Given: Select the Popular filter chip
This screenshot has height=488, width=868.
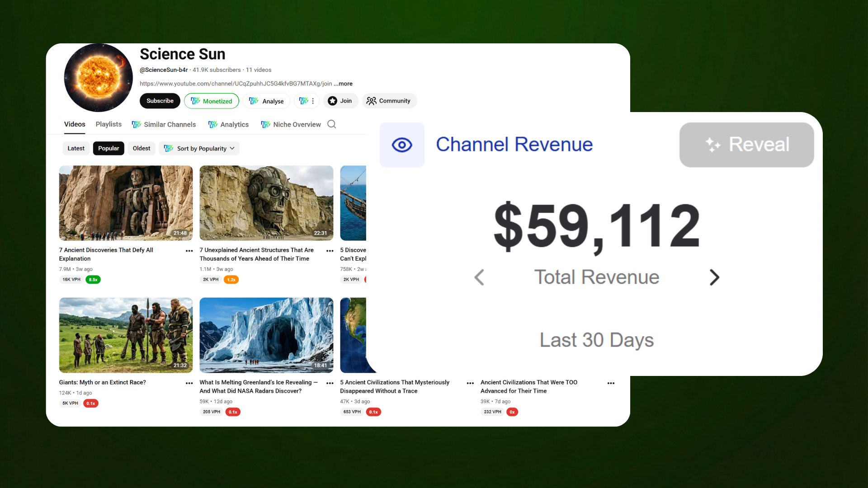Looking at the screenshot, I should 108,148.
